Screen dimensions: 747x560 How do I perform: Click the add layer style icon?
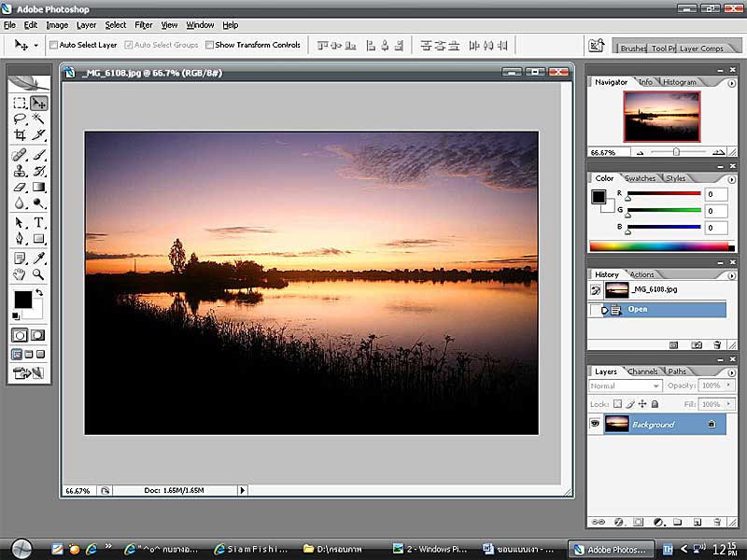[618, 523]
